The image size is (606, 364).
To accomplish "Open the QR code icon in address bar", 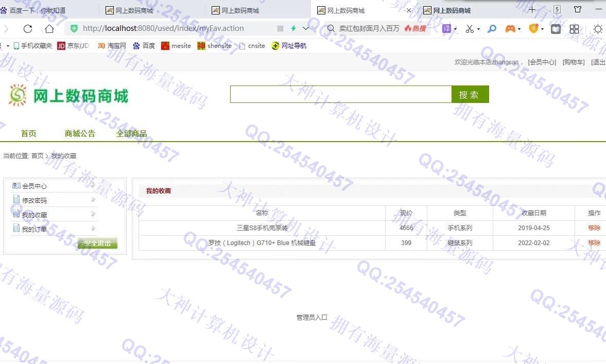I will [280, 28].
